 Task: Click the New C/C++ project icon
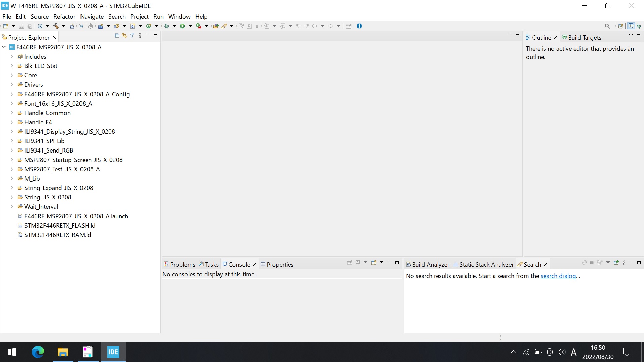(100, 26)
